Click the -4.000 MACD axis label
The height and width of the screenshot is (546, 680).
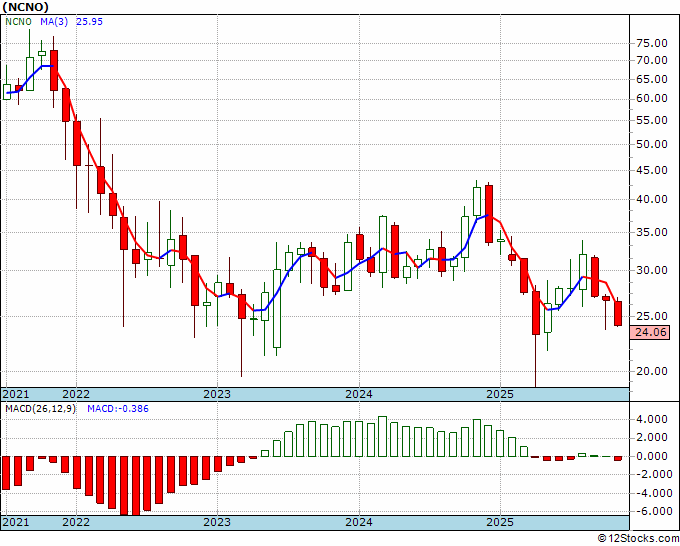click(x=652, y=493)
